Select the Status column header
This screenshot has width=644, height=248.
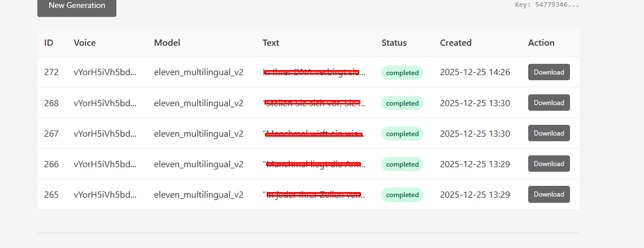[394, 43]
